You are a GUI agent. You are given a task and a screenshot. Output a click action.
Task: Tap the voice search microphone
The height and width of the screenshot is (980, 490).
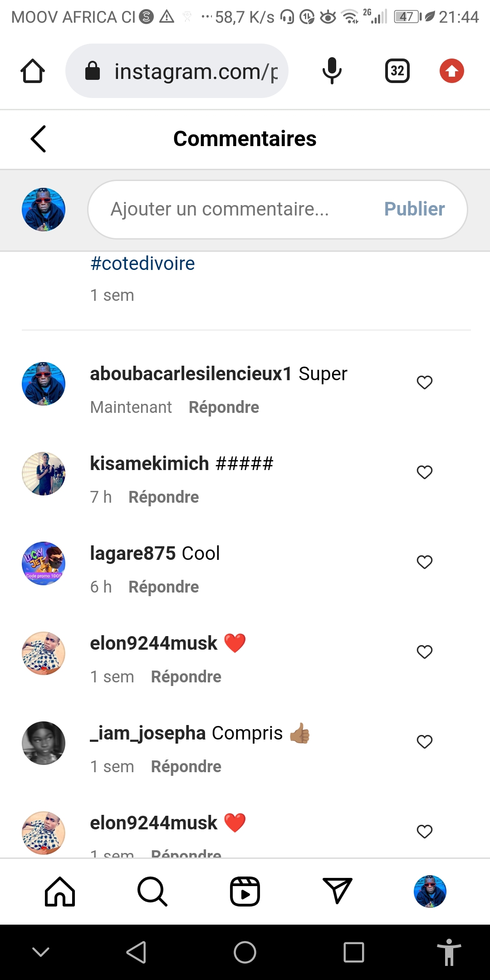coord(332,71)
